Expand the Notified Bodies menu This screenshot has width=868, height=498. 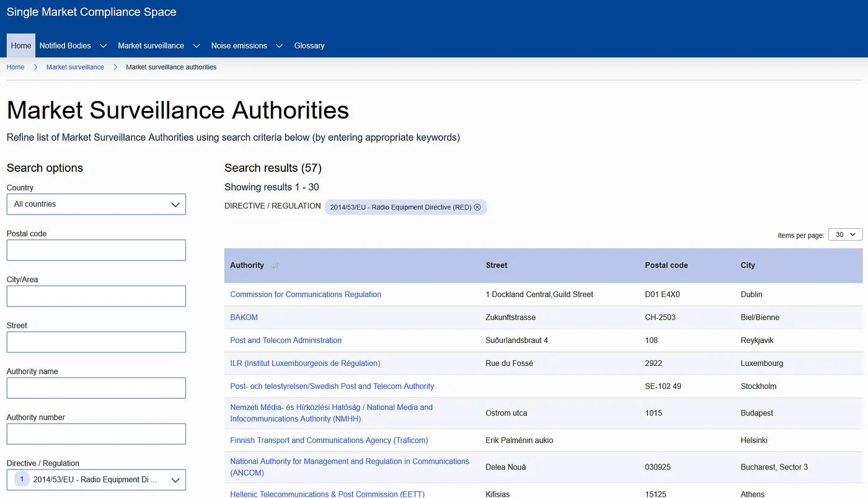coord(72,45)
